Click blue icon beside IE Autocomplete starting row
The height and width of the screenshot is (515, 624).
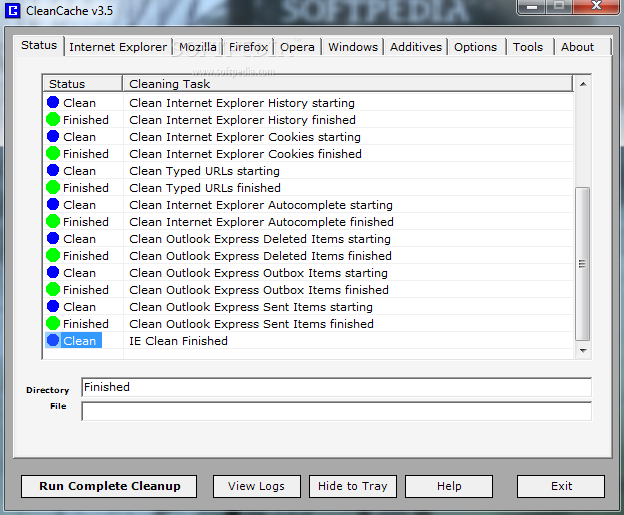coord(53,204)
